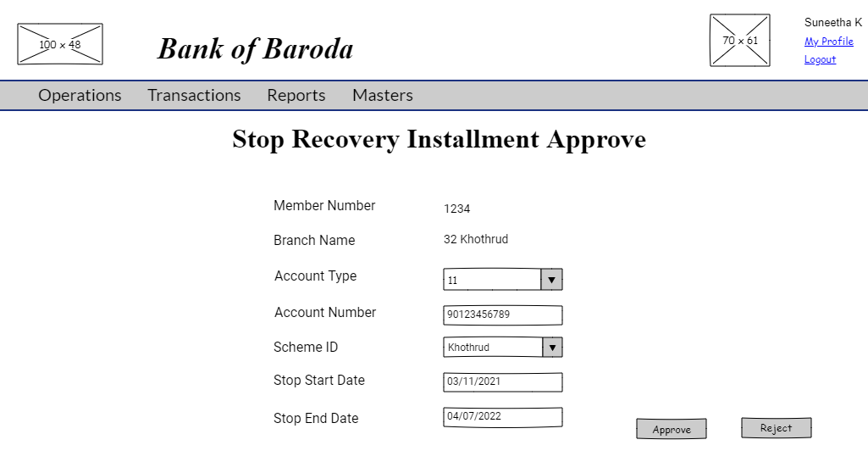Open the Transactions menu
This screenshot has height=462, width=868.
[x=194, y=95]
